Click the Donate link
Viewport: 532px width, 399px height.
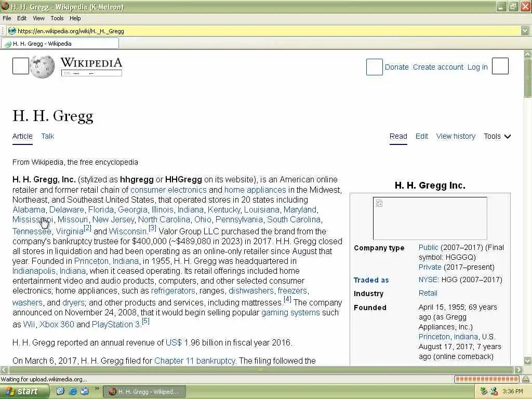coord(396,67)
